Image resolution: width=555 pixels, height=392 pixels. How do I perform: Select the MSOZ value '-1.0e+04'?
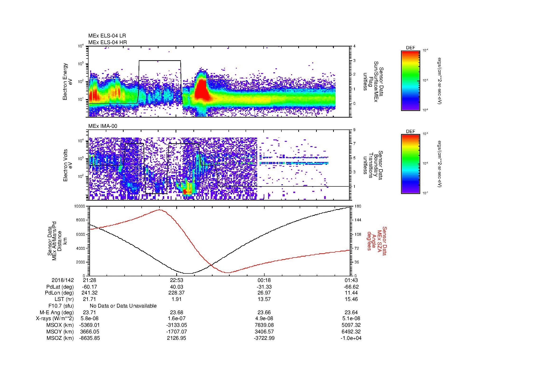[351, 338]
